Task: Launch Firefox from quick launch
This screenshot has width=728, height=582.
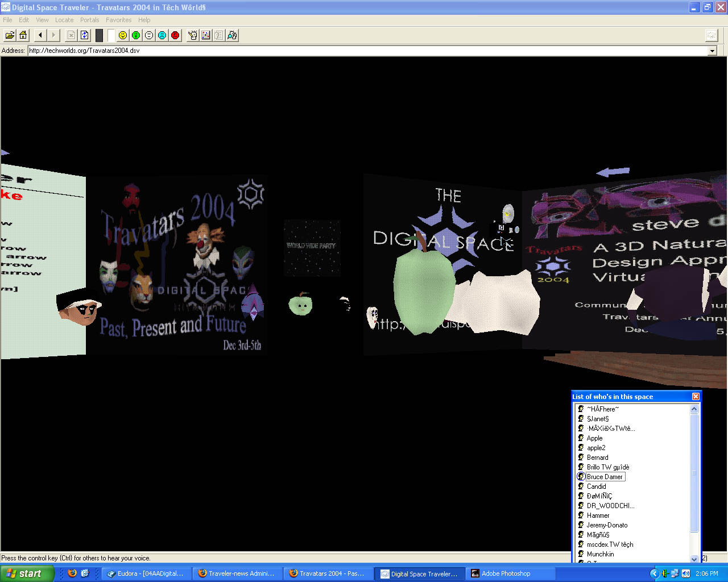Action: [72, 573]
